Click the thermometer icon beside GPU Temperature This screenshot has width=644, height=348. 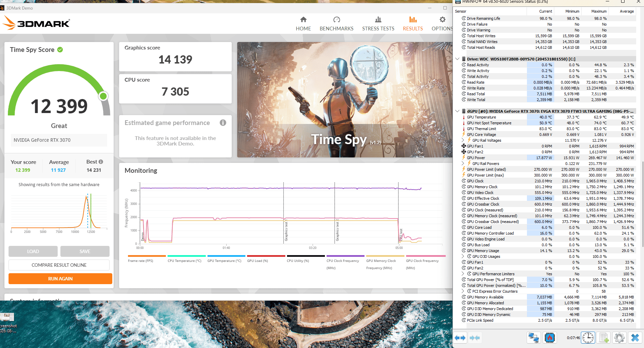(464, 117)
